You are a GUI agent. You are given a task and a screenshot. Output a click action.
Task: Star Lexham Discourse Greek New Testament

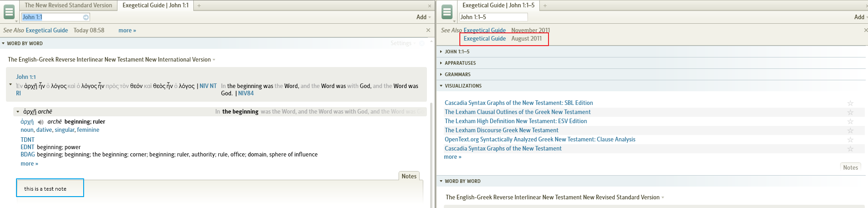click(x=850, y=130)
